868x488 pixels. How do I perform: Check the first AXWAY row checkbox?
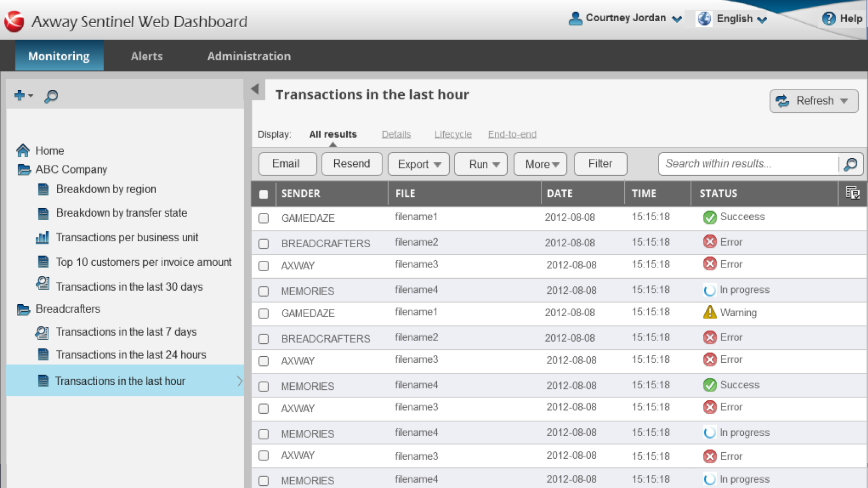(264, 266)
